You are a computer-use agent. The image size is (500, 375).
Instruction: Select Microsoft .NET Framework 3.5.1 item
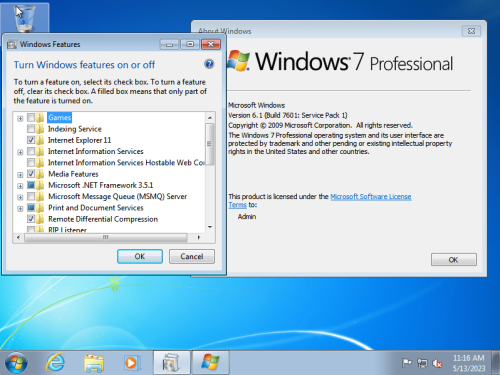coord(101,185)
